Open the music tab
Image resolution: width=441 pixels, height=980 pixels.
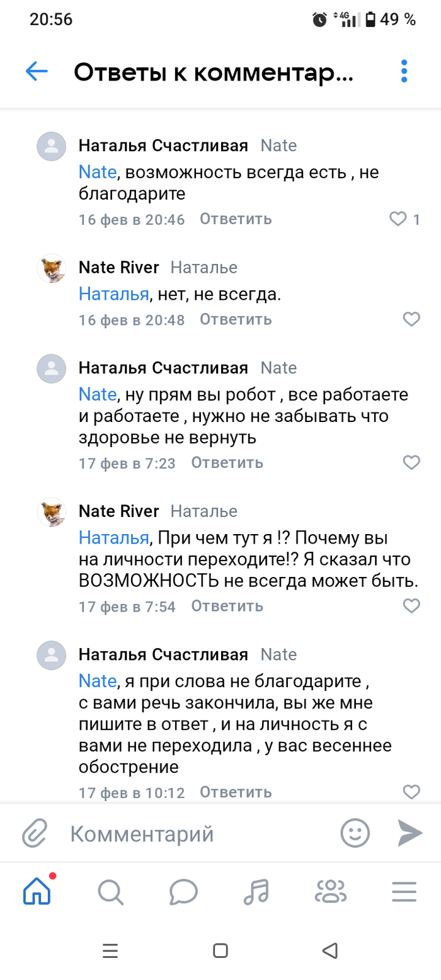point(256,892)
